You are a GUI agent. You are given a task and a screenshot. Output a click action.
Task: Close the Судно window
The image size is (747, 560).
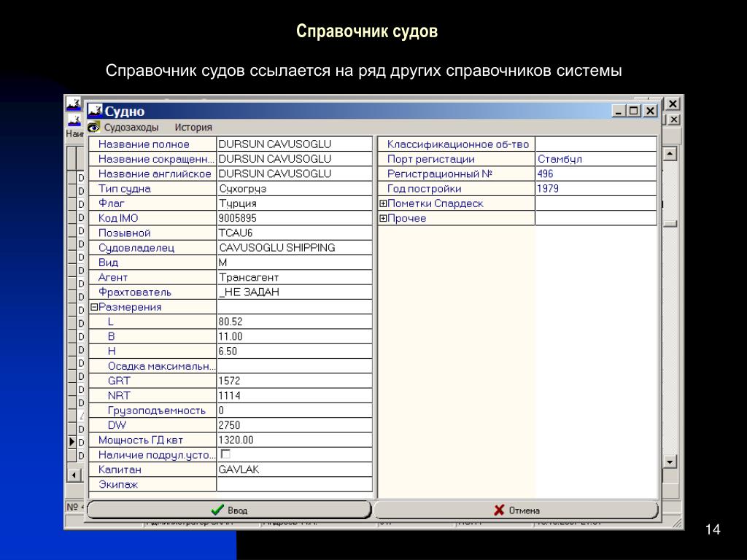(650, 111)
